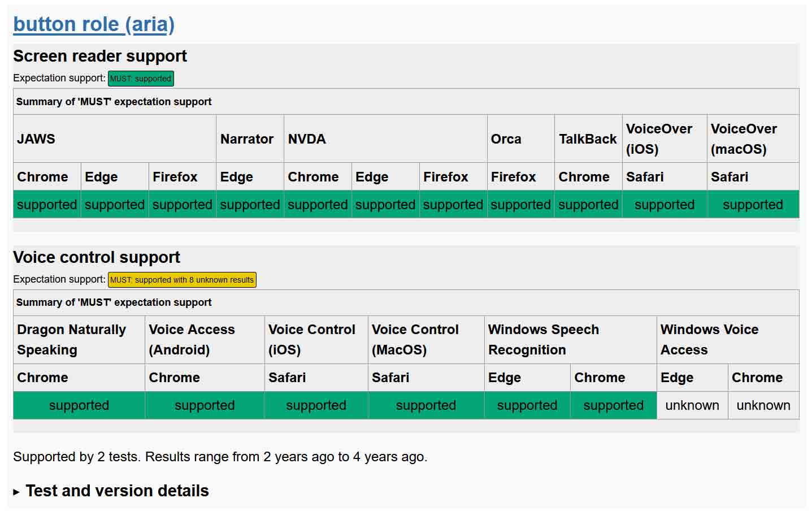Click the Chrome subheader under NVDA
This screenshot has height=511, width=812.
[318, 177]
